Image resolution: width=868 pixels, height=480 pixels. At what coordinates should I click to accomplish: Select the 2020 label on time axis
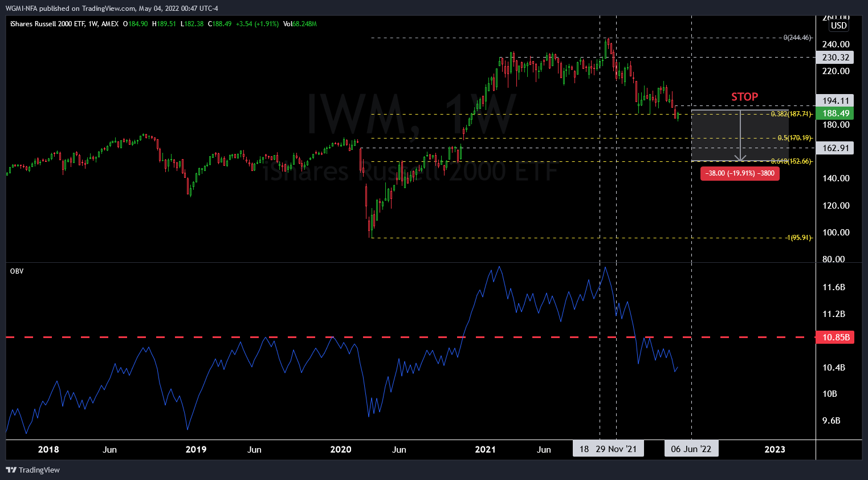pyautogui.click(x=341, y=449)
